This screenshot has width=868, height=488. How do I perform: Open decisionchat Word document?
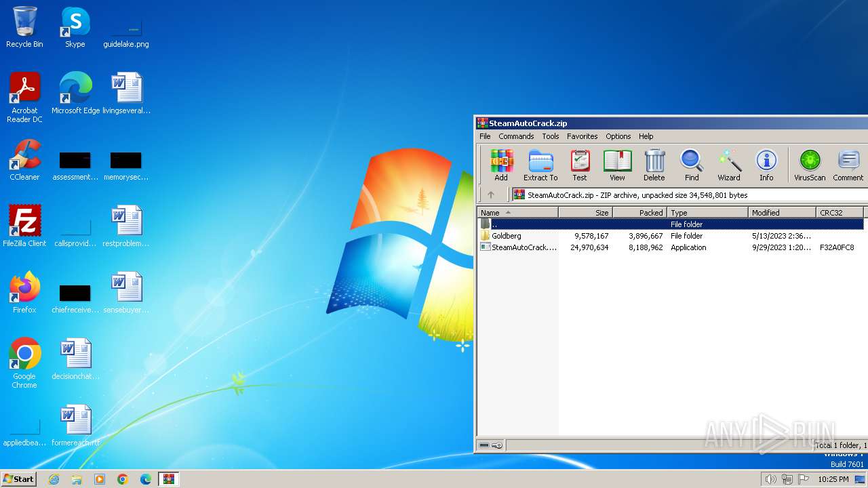pos(75,359)
